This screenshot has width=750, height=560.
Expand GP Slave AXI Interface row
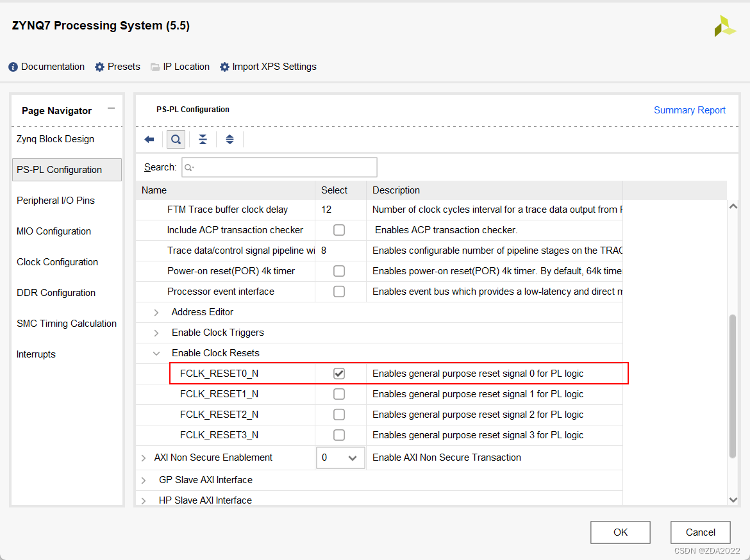(144, 480)
